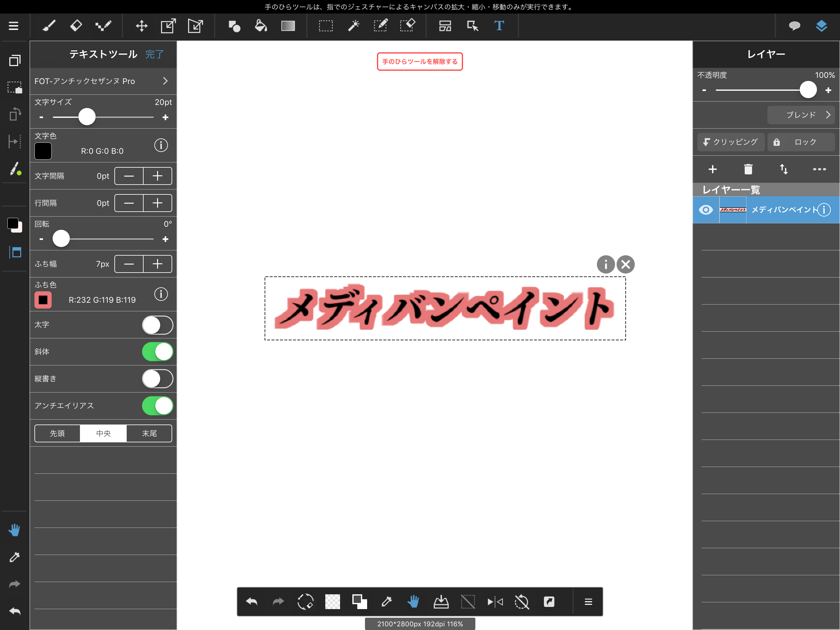840x630 pixels.
Task: Open text box info button on canvas
Action: [606, 265]
